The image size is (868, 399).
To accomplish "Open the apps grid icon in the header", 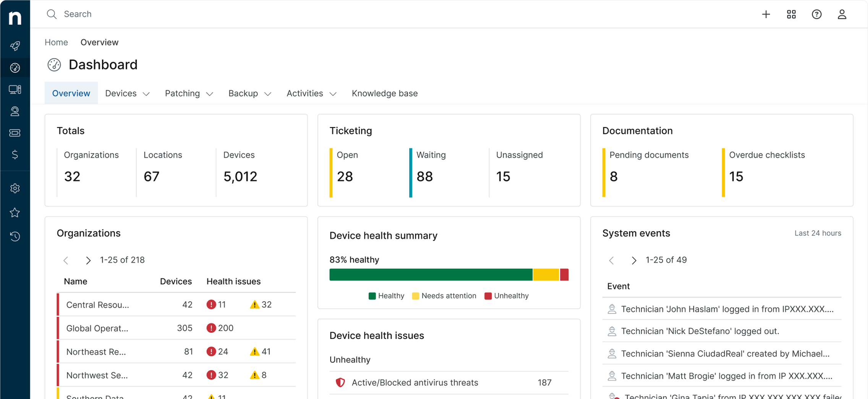I will (x=791, y=14).
